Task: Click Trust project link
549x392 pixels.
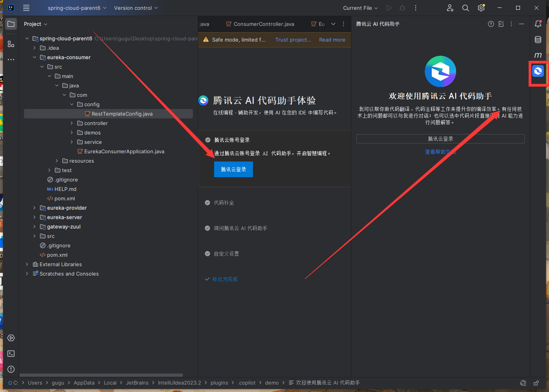Action: (x=293, y=40)
